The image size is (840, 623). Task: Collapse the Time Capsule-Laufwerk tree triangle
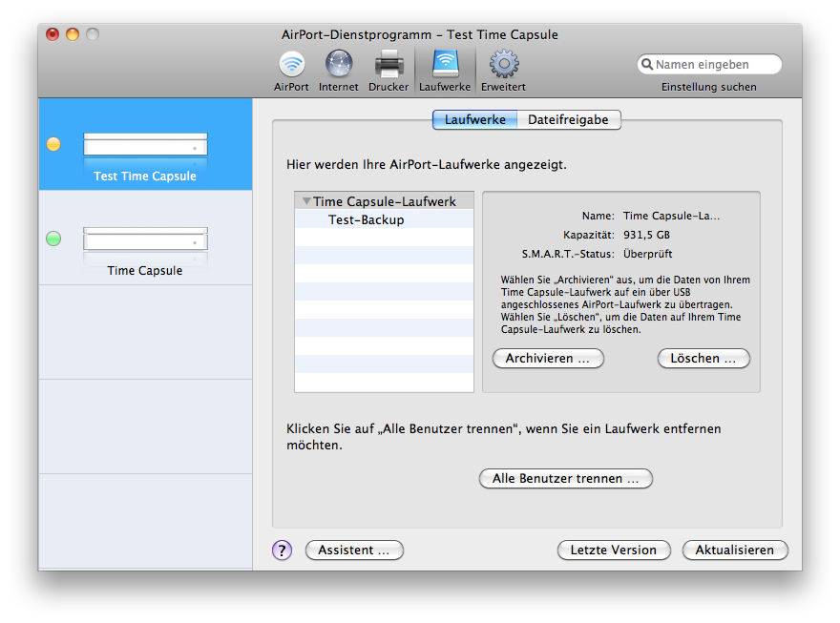pos(306,201)
